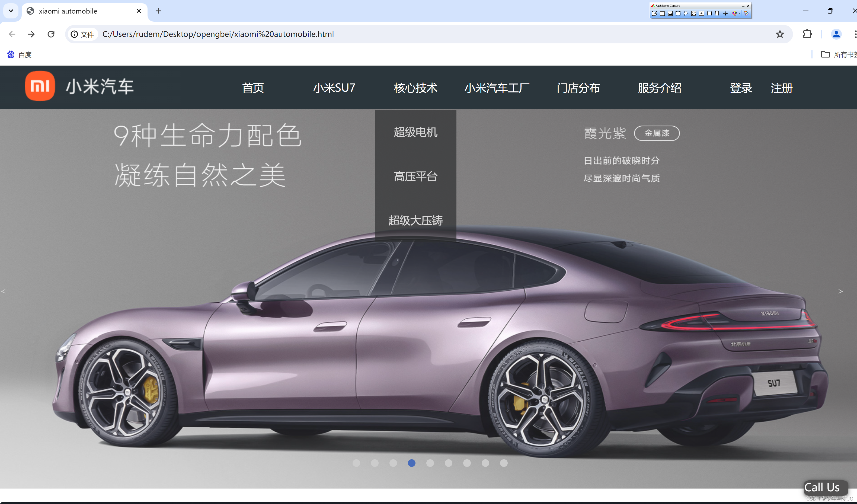Screen dimensions: 857x504
Task: Choose 高压平台 from the submenu
Action: (415, 176)
